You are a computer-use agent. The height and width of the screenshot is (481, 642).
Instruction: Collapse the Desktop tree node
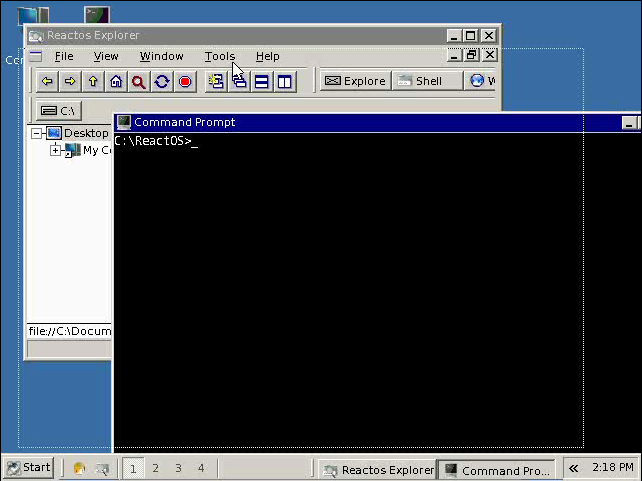click(36, 133)
